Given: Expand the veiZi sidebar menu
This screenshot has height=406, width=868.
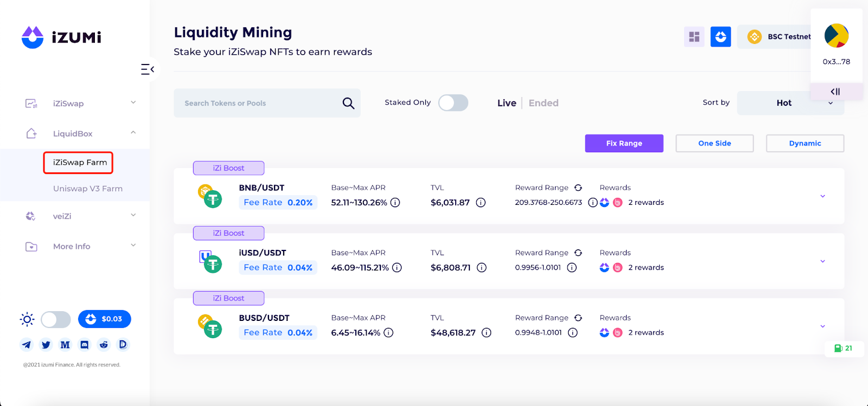Looking at the screenshot, I should [133, 215].
